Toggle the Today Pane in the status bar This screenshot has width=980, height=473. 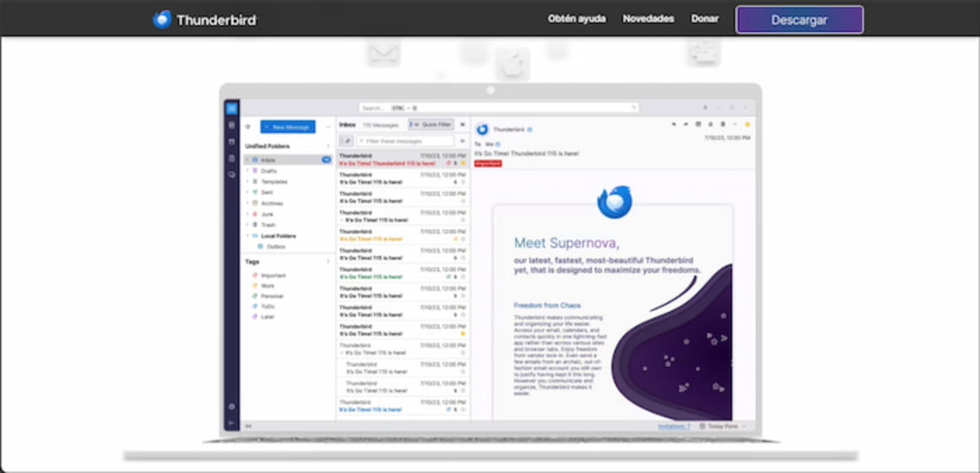pyautogui.click(x=722, y=426)
